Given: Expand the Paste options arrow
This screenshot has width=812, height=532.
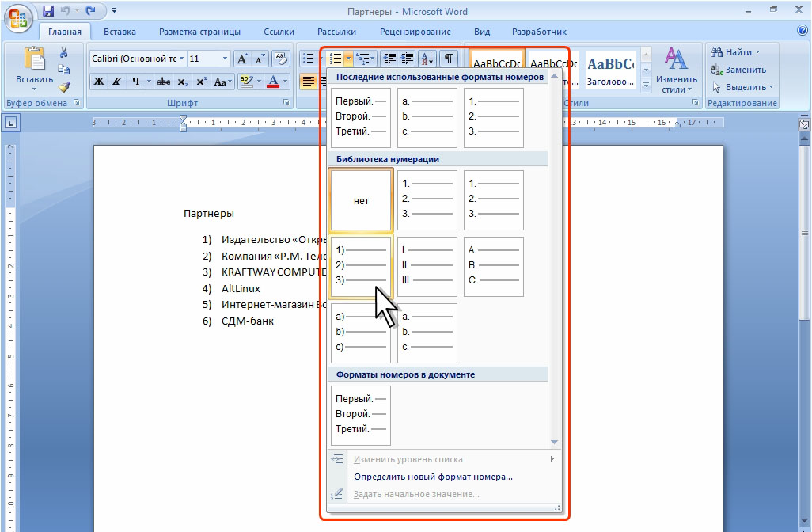Looking at the screenshot, I should [34, 89].
